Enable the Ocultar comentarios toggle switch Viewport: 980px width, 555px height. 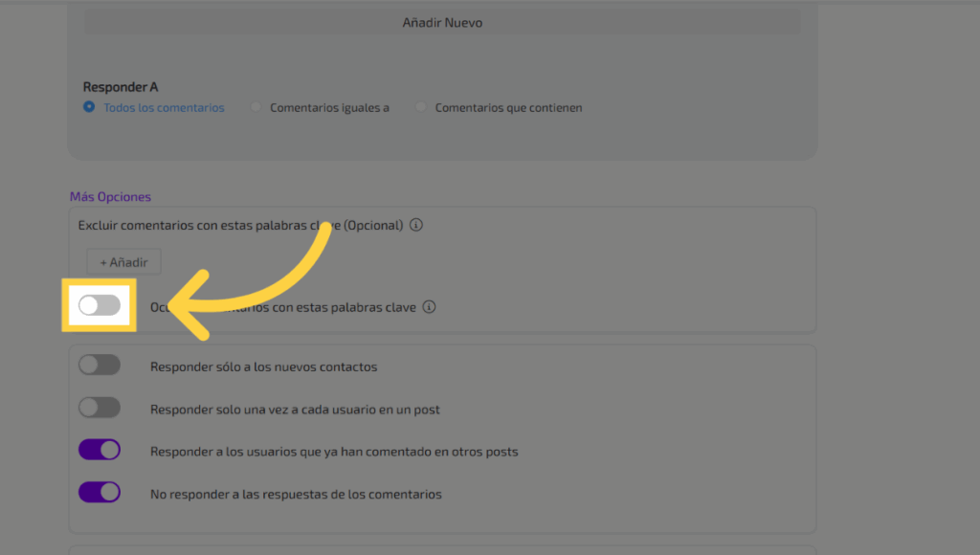(100, 305)
